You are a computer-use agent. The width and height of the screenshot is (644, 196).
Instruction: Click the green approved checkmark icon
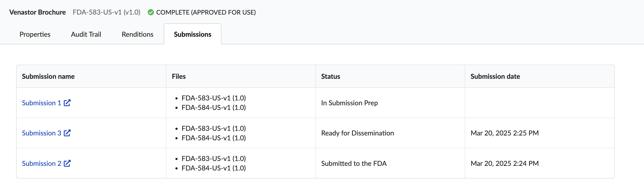click(151, 12)
